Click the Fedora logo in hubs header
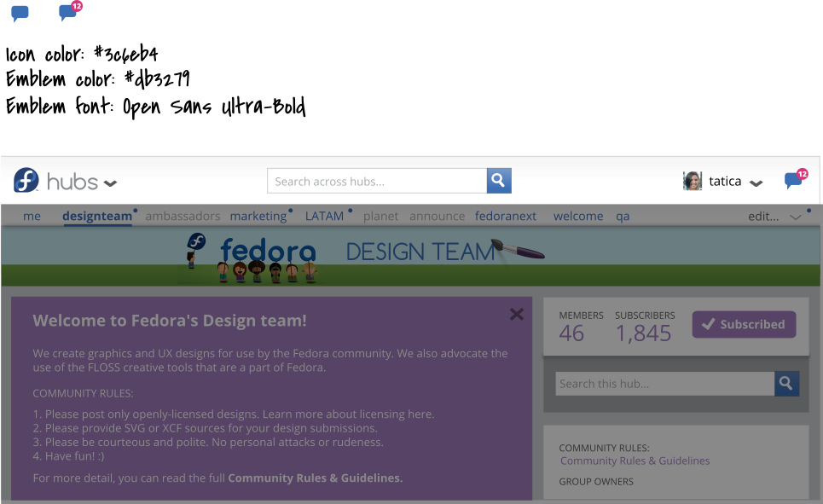The width and height of the screenshot is (823, 504). point(26,180)
